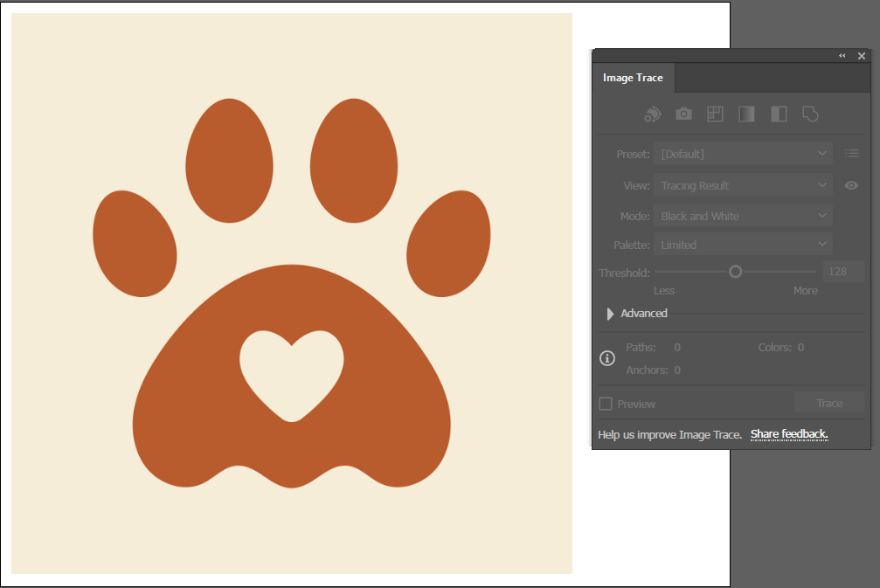The image size is (880, 588).
Task: Collapse the Image Trace panel to icons
Action: click(842, 55)
